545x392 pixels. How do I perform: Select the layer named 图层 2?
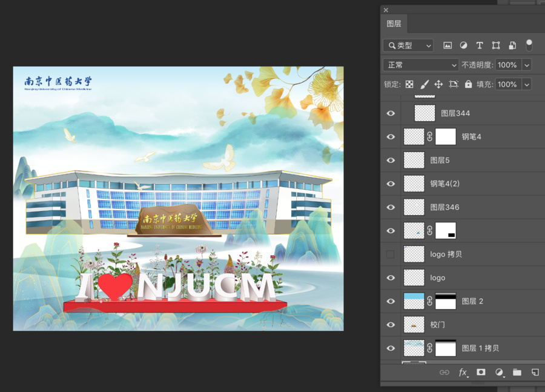472,301
